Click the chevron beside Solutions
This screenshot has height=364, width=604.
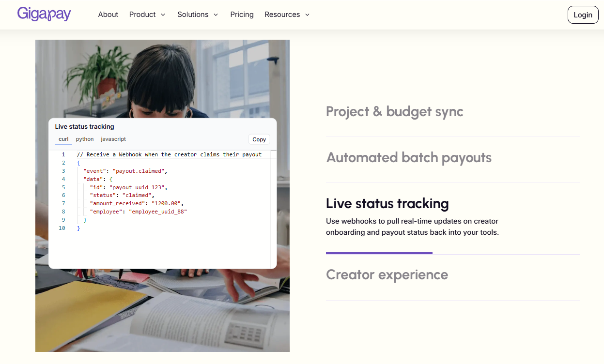[216, 15]
